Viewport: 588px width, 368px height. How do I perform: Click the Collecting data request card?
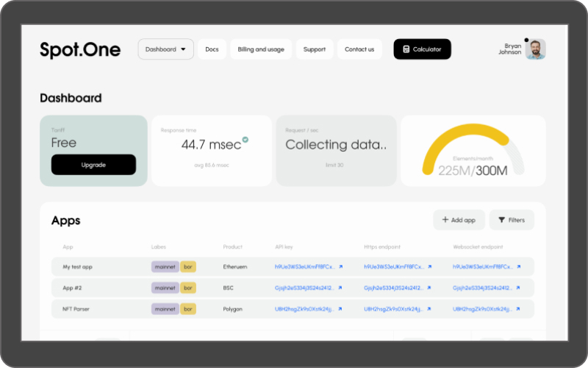pyautogui.click(x=336, y=151)
